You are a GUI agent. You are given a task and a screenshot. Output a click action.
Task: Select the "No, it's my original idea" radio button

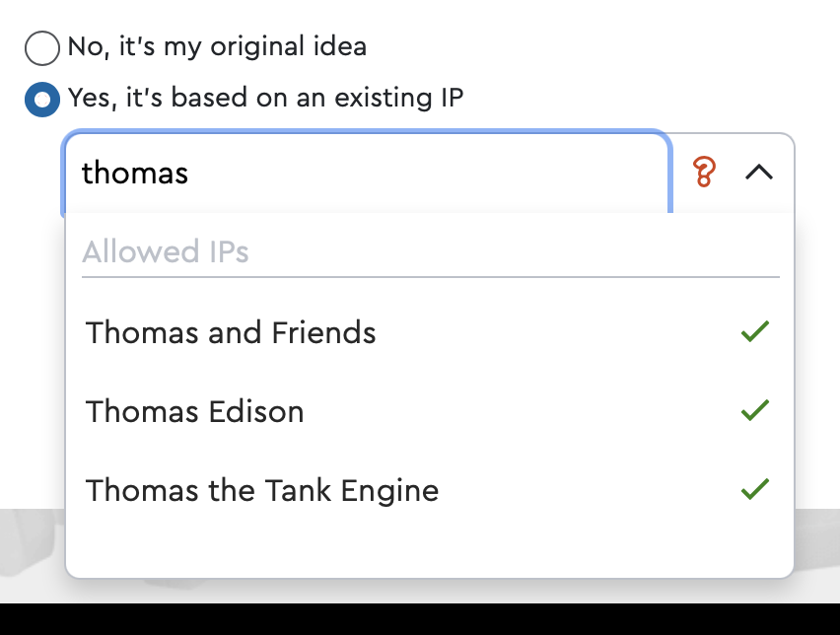coord(42,47)
